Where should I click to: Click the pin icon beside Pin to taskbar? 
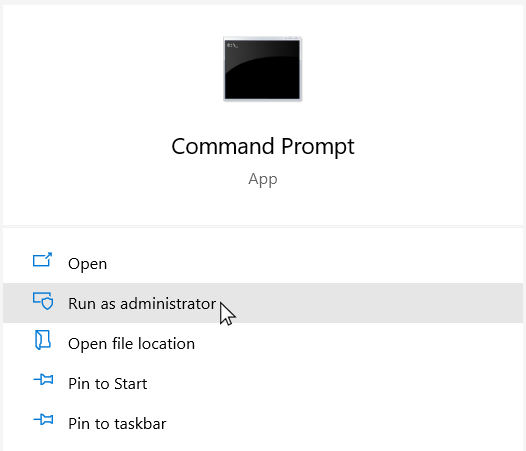[x=43, y=419]
